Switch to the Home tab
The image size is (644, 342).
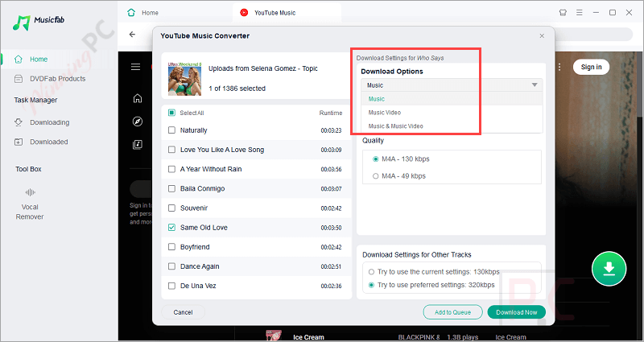click(142, 13)
